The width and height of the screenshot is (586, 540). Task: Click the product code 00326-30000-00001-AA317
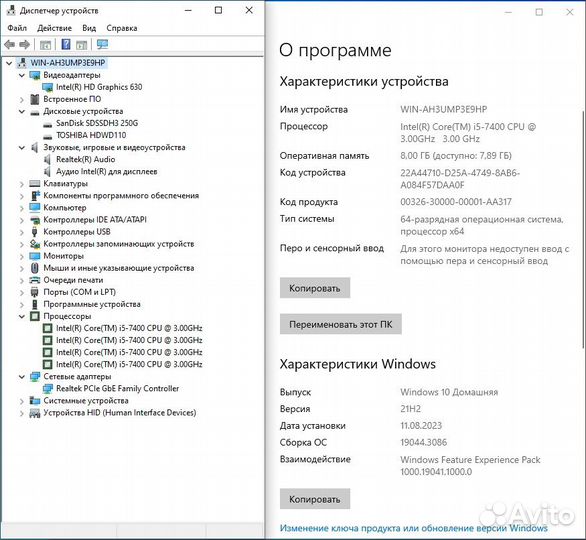(456, 202)
